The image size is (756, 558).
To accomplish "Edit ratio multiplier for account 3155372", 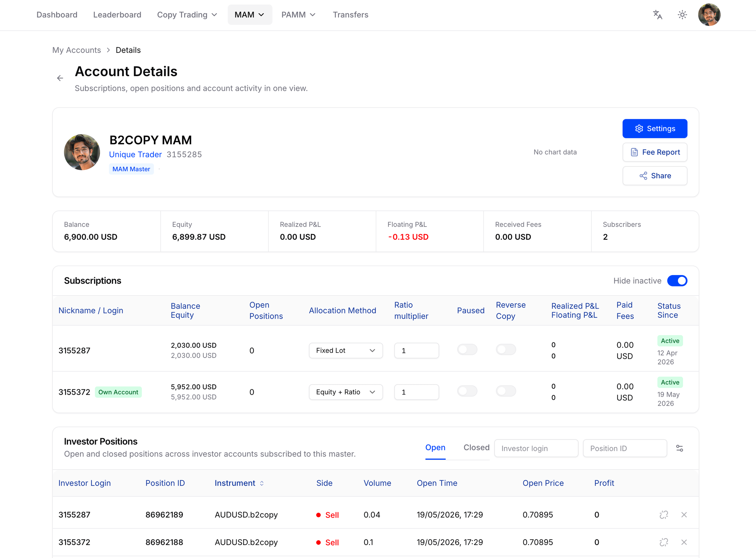I will coord(416,392).
